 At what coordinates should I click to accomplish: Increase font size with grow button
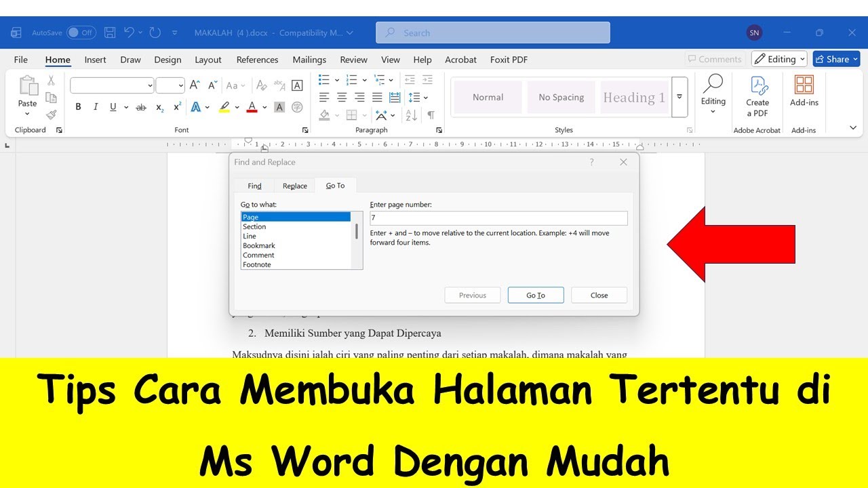click(x=195, y=85)
